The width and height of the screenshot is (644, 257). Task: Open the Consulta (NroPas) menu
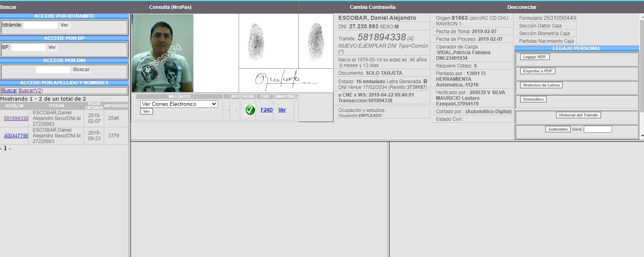[170, 7]
